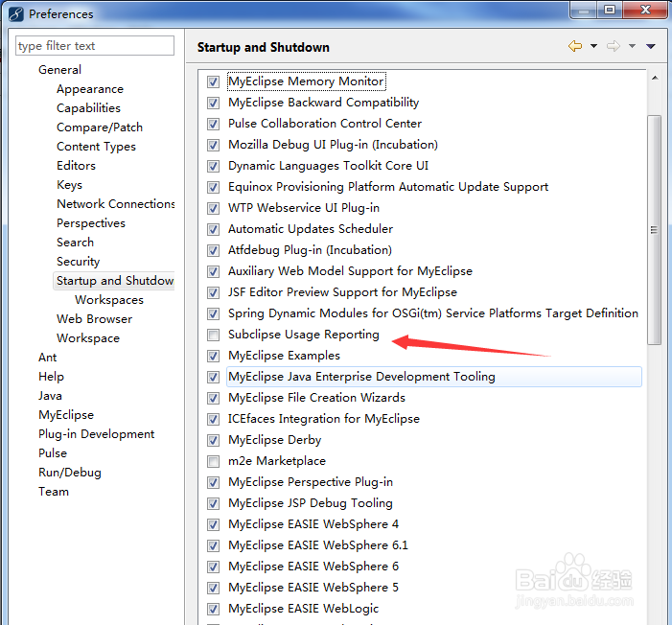Select MyEclipse JSP Debug Tooling row
Image resolution: width=672 pixels, height=625 pixels.
[x=311, y=503]
